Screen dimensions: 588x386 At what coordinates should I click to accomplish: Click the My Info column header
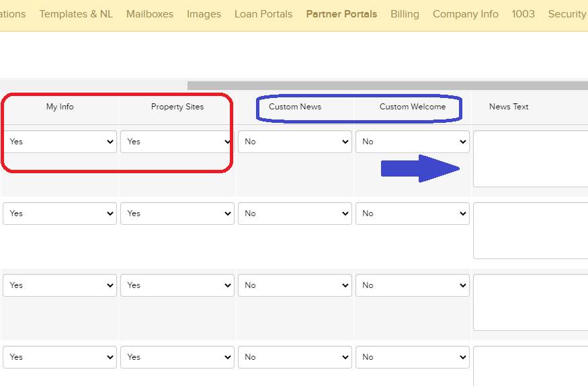[x=60, y=107]
